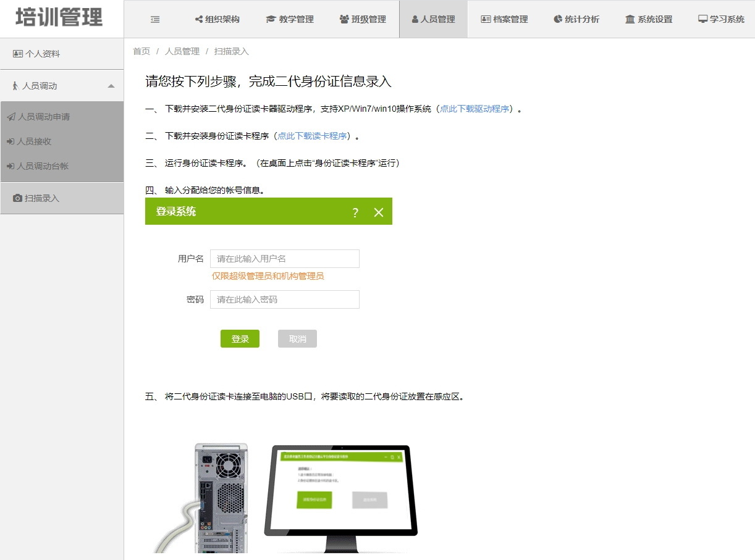Click the 点此下载读卡程序 link
The image size is (755, 560).
click(312, 136)
